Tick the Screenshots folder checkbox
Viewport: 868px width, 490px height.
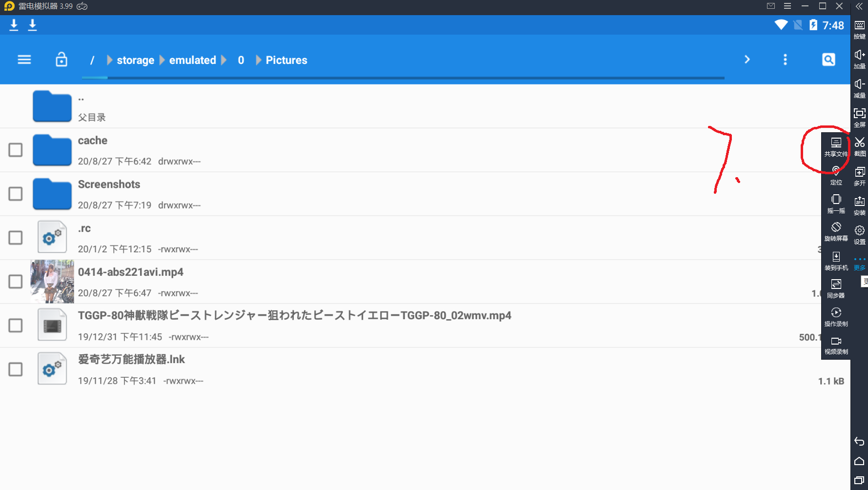(16, 194)
